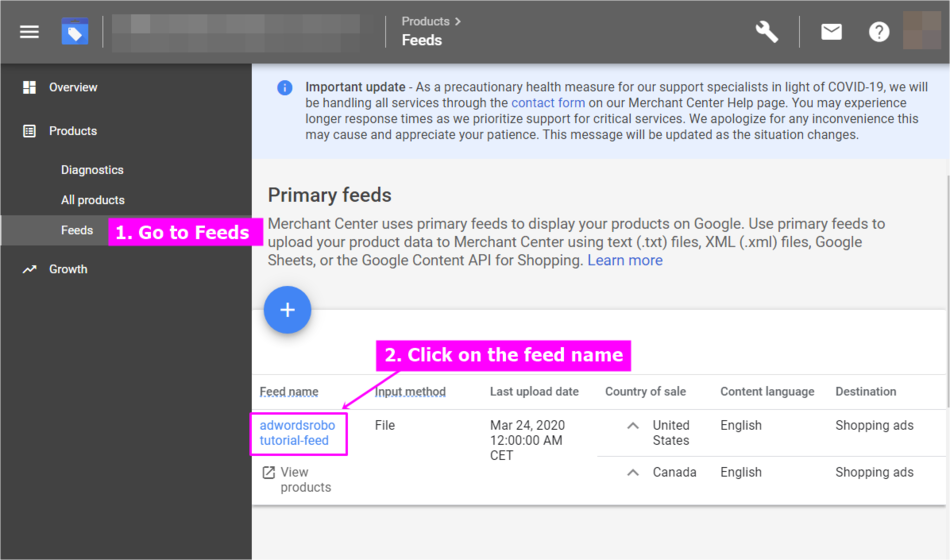Open the help question mark icon
This screenshot has height=560, width=950.
[x=879, y=32]
